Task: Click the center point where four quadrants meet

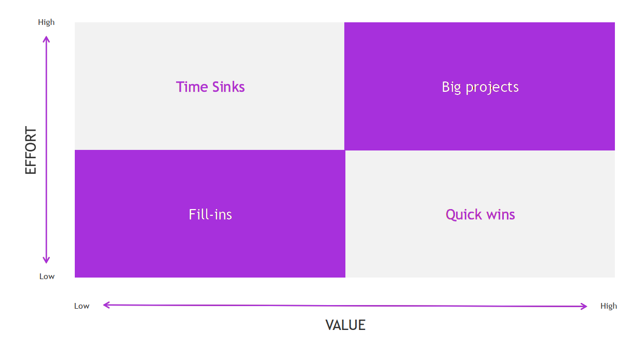Action: click(x=345, y=150)
